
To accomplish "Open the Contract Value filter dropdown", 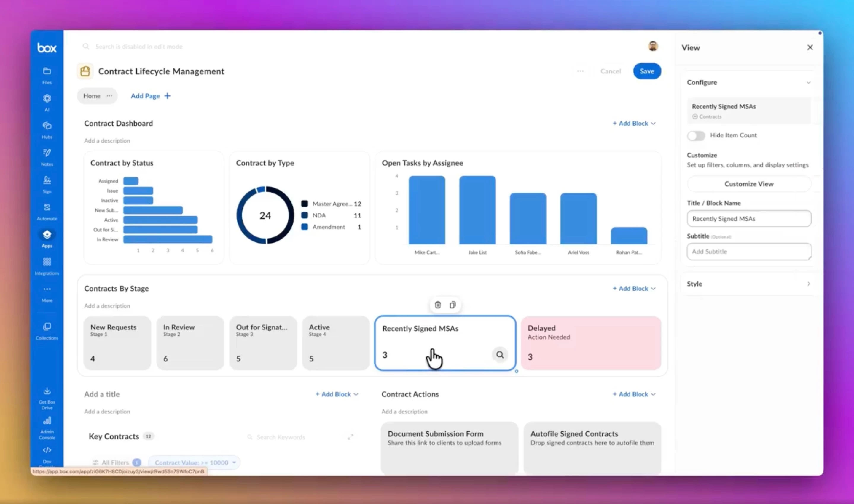I will [195, 463].
